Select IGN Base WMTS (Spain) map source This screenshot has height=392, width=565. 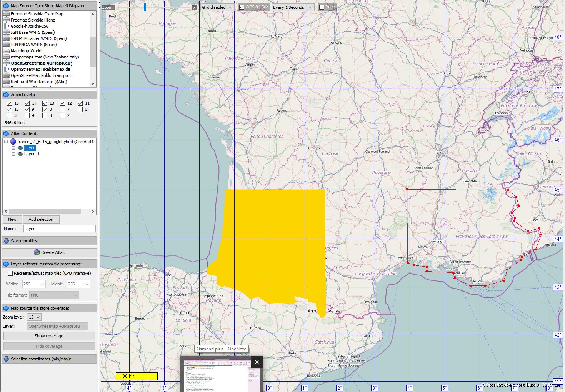pyautogui.click(x=33, y=32)
